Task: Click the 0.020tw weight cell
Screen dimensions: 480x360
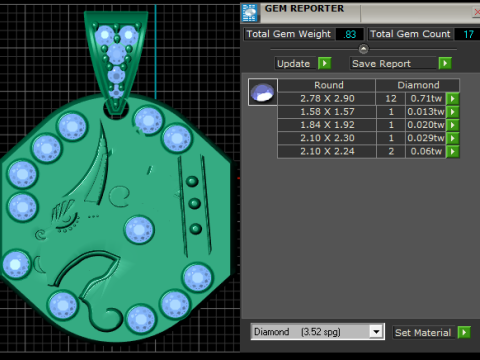Action: tap(426, 125)
